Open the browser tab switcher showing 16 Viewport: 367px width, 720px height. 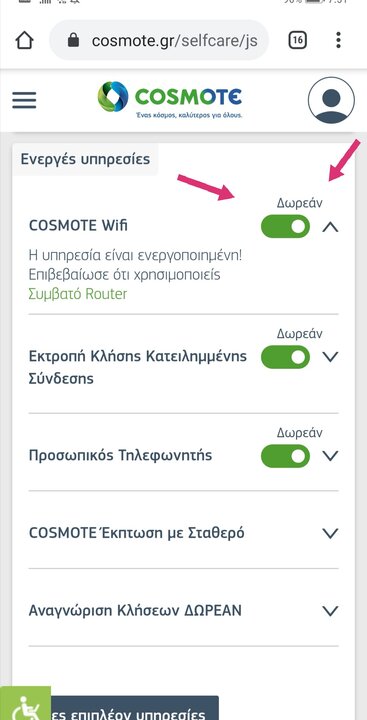tap(298, 40)
